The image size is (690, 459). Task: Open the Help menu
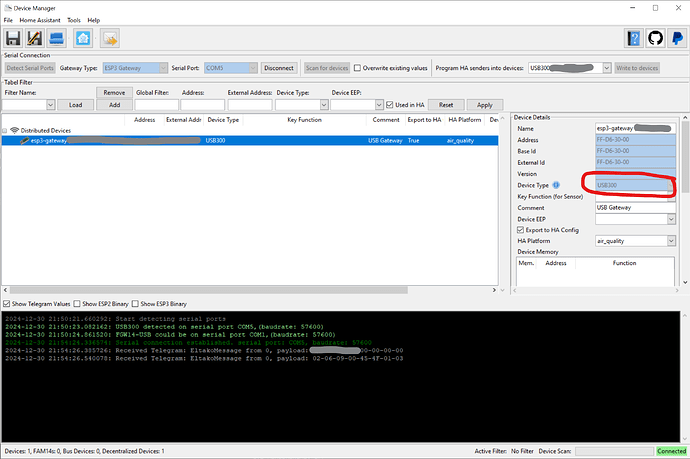pos(94,20)
